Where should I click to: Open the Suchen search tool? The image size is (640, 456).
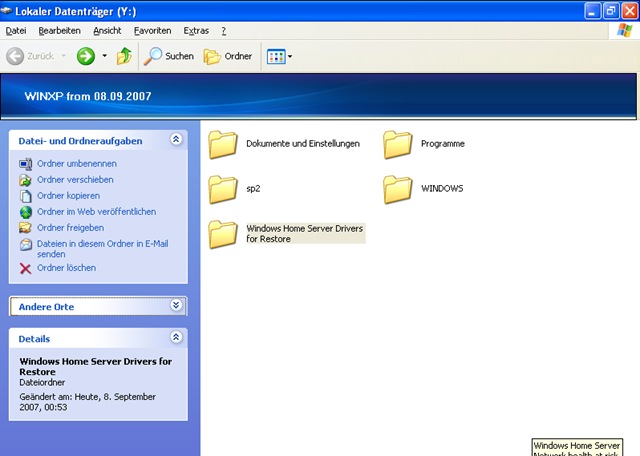coord(169,56)
